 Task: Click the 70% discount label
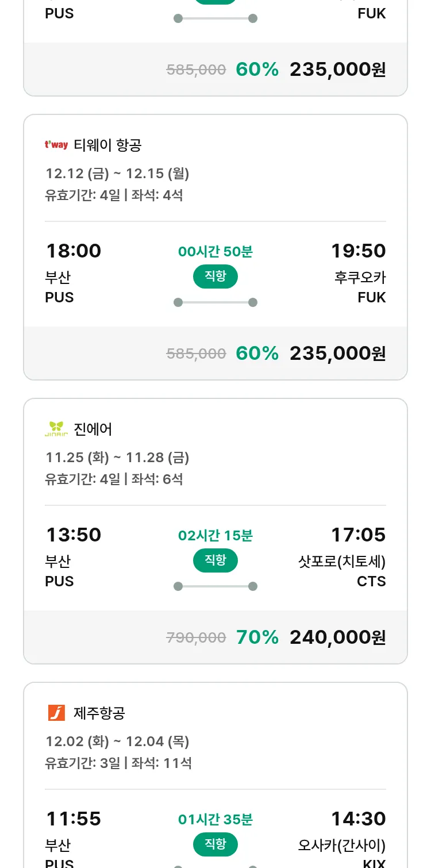click(257, 637)
